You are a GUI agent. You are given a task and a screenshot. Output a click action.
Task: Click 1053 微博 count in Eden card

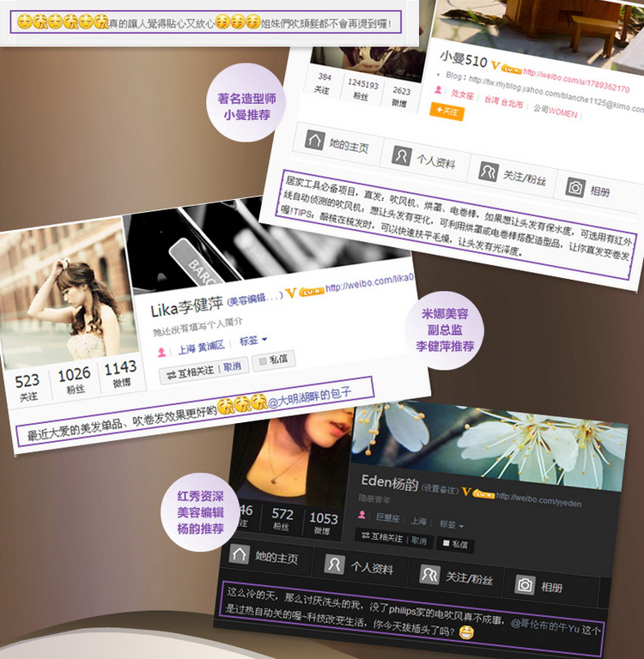coord(323,523)
